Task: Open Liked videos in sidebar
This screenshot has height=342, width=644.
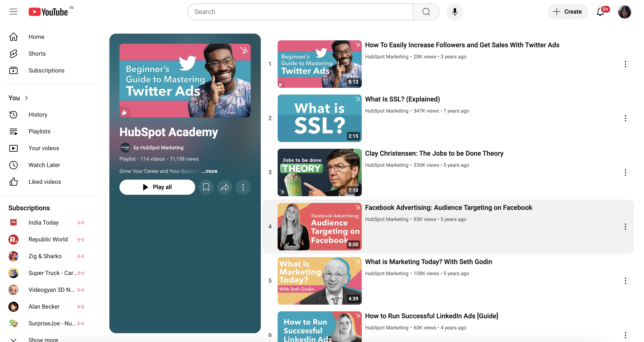Action: (45, 182)
